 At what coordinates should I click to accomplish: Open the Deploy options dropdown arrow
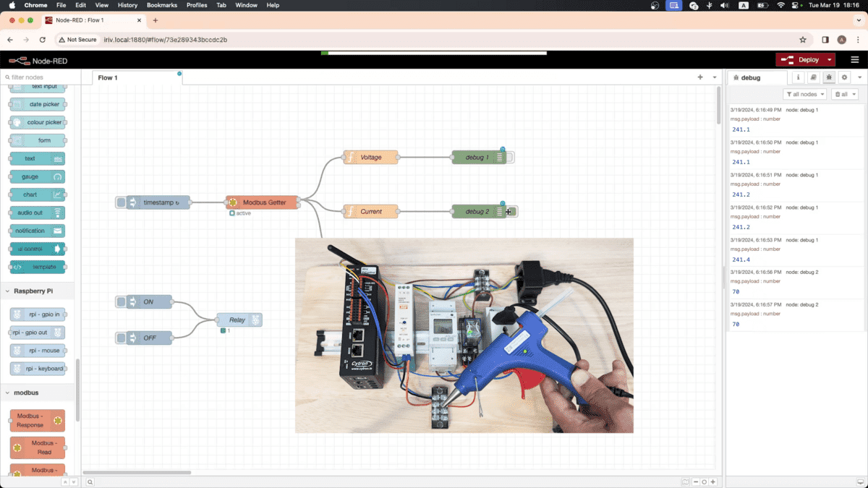click(x=828, y=59)
